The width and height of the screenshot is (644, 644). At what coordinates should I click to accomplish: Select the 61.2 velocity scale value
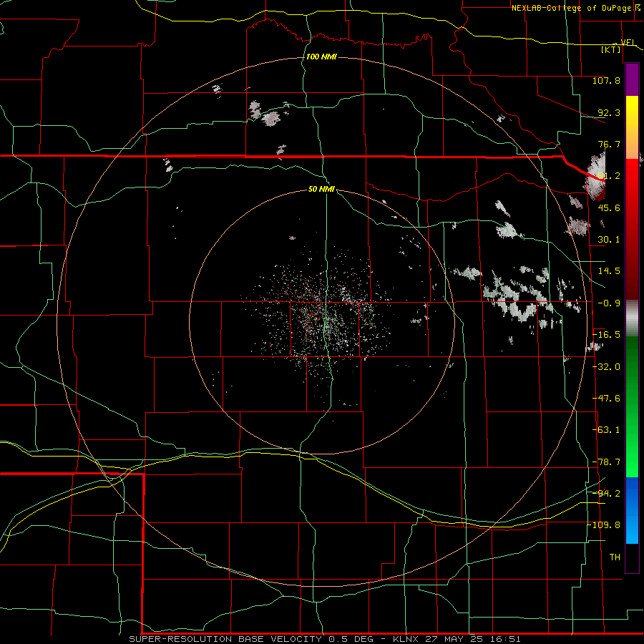point(609,176)
